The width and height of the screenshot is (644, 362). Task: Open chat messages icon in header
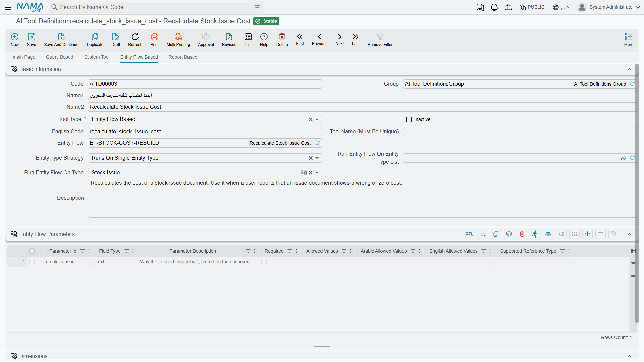tap(480, 7)
